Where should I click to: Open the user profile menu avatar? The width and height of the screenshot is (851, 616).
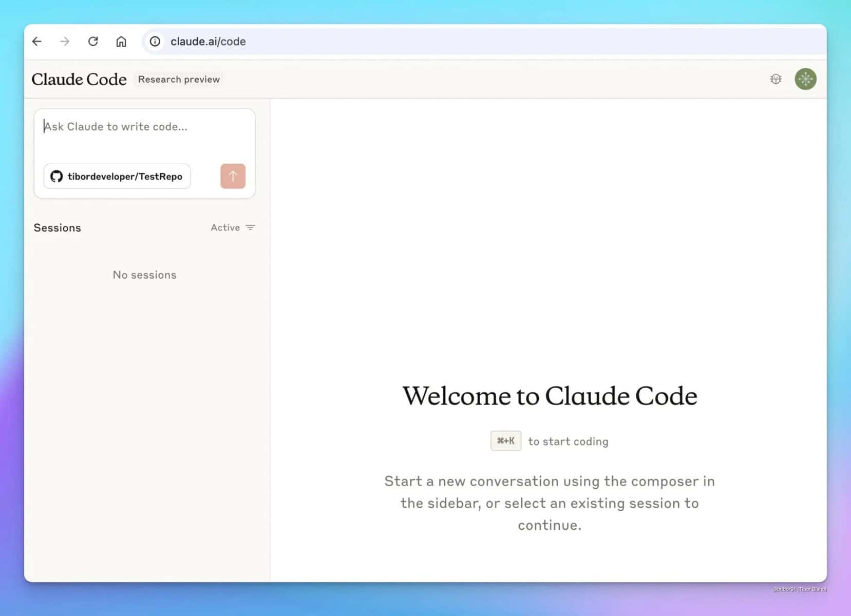pos(805,79)
